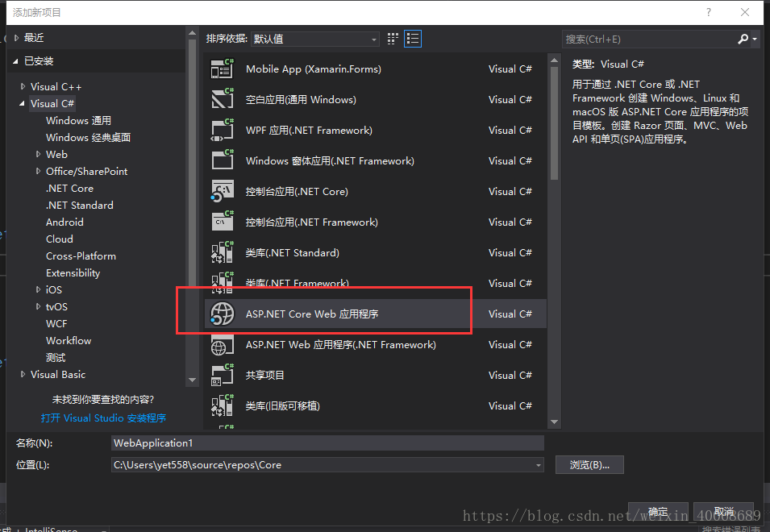Select Windows 经典桌面 category
Viewport: 770px width, 532px height.
point(89,137)
